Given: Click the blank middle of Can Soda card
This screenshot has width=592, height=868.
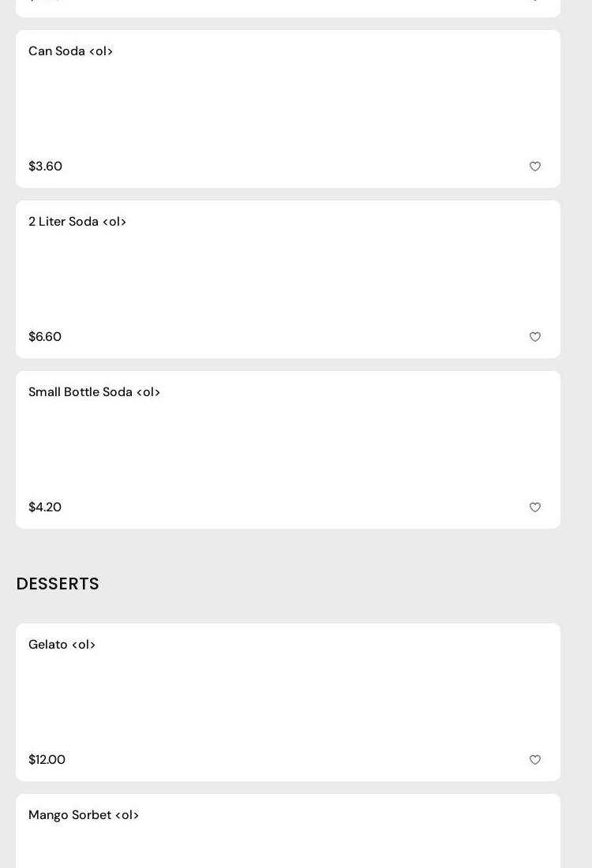Looking at the screenshot, I should (x=288, y=109).
